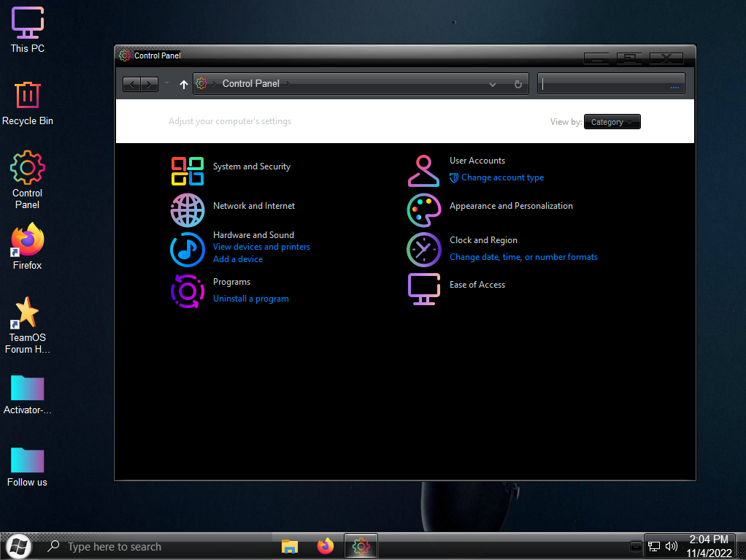Click Control Panel taskbar button
Screen dimensions: 746x560
[361, 546]
